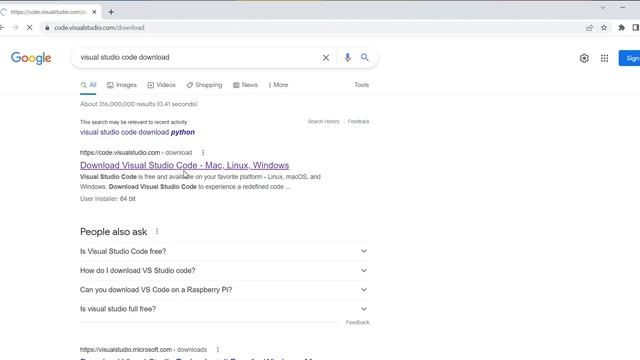Click the Sign in button
The height and width of the screenshot is (360, 640).
click(629, 58)
